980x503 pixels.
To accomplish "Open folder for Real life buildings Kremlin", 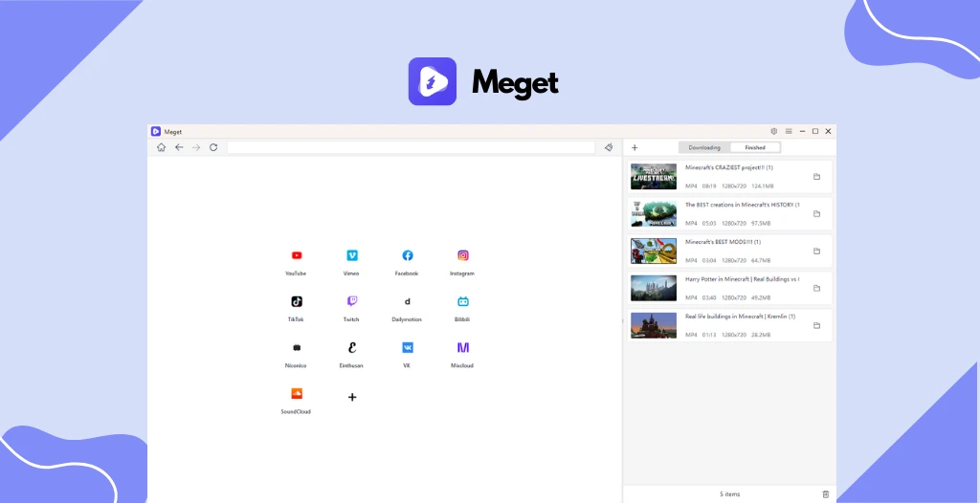I will coord(816,325).
